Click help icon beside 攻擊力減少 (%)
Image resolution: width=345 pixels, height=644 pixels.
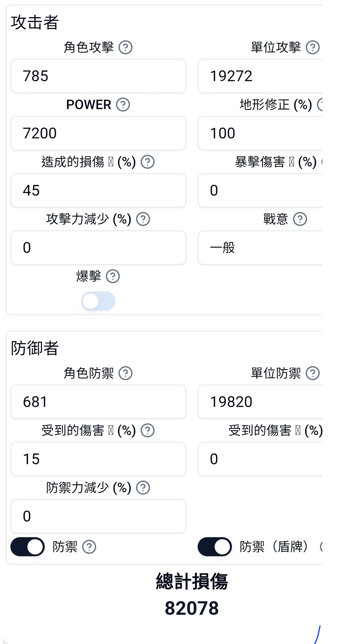tap(143, 219)
